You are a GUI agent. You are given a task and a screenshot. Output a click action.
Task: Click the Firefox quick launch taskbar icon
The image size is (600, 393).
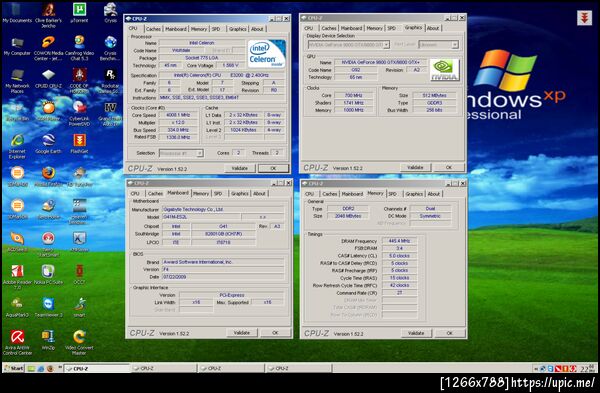(50, 369)
